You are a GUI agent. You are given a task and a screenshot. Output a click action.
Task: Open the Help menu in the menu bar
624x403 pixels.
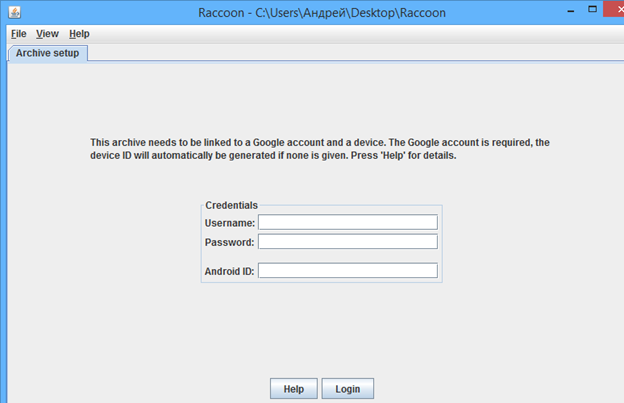click(x=79, y=34)
